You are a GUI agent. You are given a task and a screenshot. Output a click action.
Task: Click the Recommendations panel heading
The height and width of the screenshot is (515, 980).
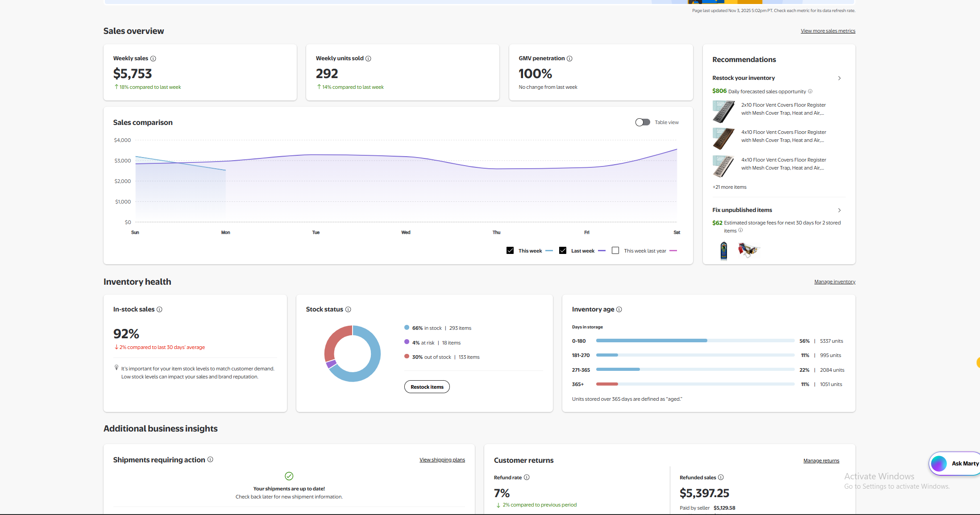(744, 60)
